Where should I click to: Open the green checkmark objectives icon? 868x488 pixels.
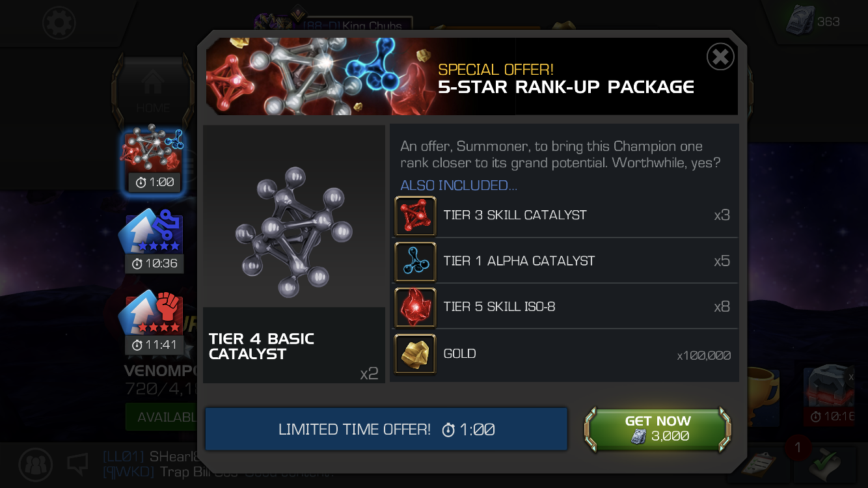point(825,464)
